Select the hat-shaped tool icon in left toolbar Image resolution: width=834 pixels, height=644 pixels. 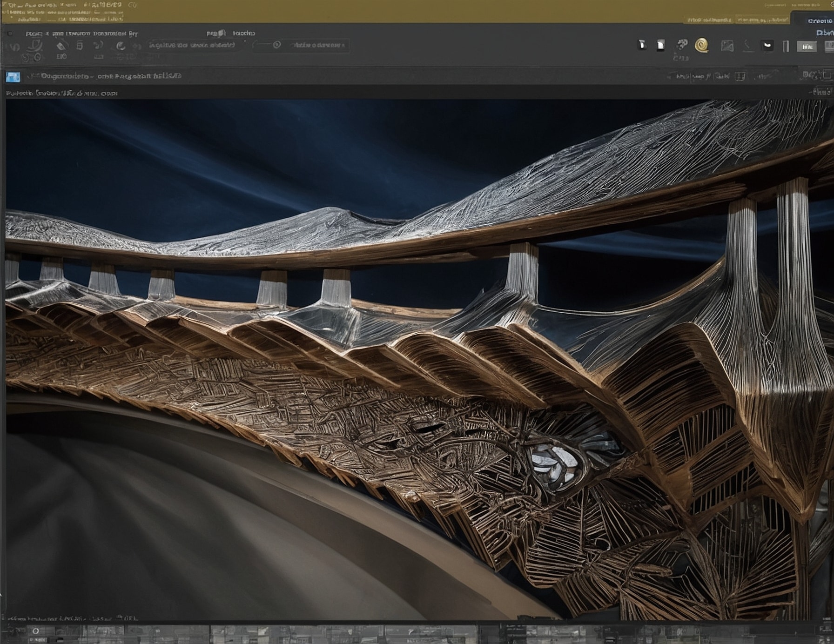(x=35, y=46)
